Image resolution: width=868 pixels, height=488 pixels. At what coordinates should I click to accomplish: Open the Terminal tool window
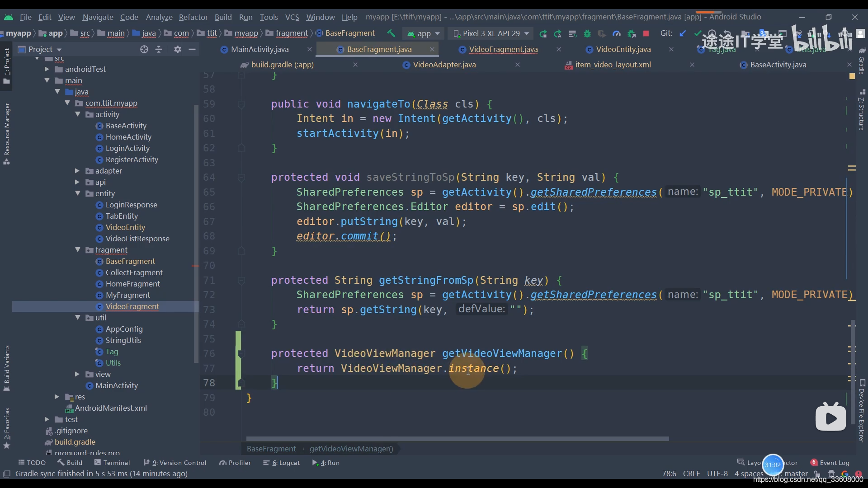click(112, 463)
